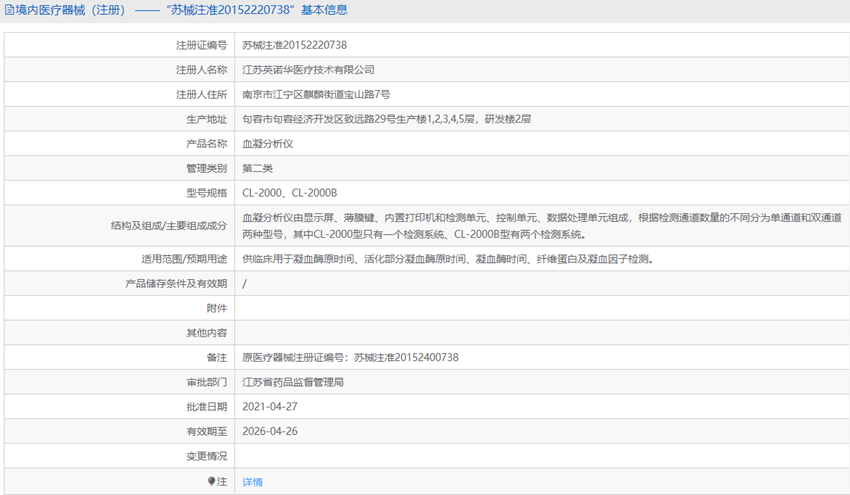This screenshot has height=495, width=850.
Task: Click the lightbulb icon next to 注
Action: click(x=211, y=481)
